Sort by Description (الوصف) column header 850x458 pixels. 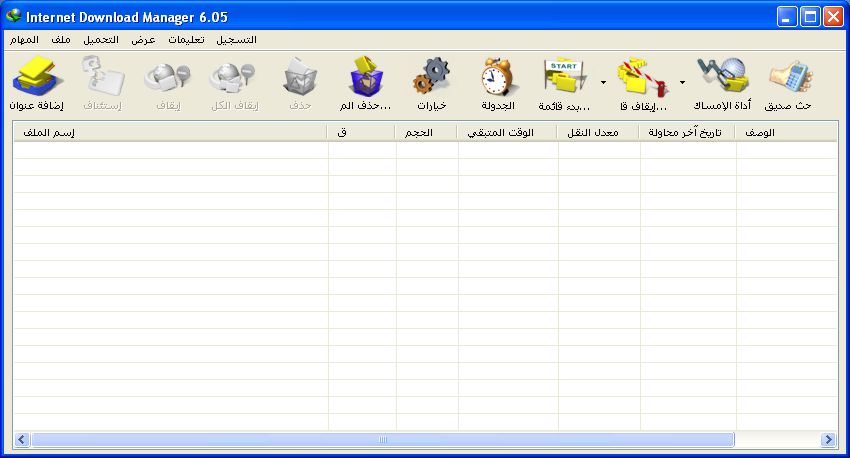tap(786, 132)
